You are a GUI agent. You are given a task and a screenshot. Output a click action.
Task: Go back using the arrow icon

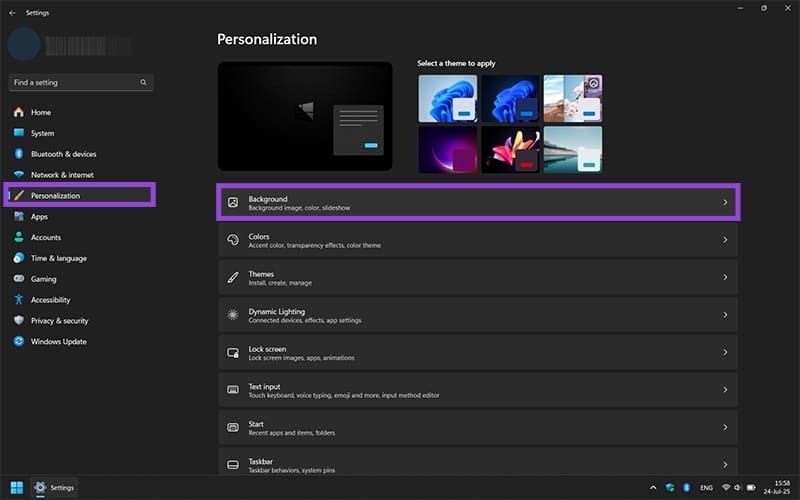pyautogui.click(x=13, y=13)
